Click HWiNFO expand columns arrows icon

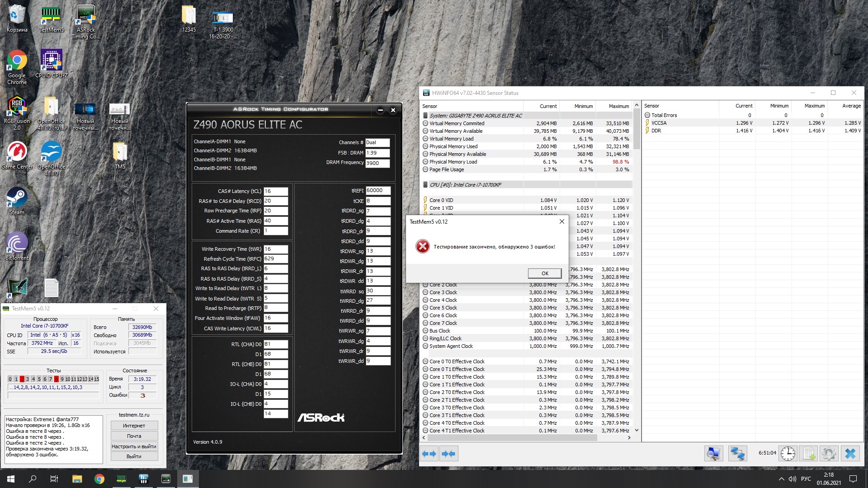[x=429, y=453]
